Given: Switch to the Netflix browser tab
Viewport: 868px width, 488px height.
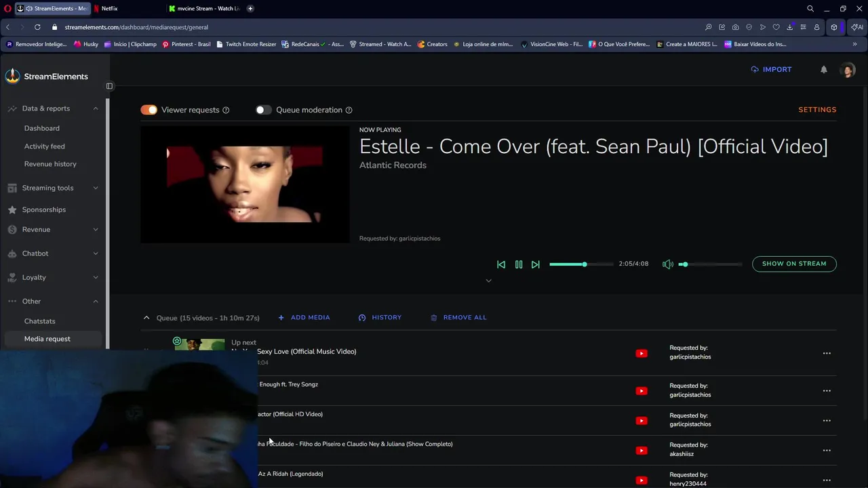Looking at the screenshot, I should 128,9.
